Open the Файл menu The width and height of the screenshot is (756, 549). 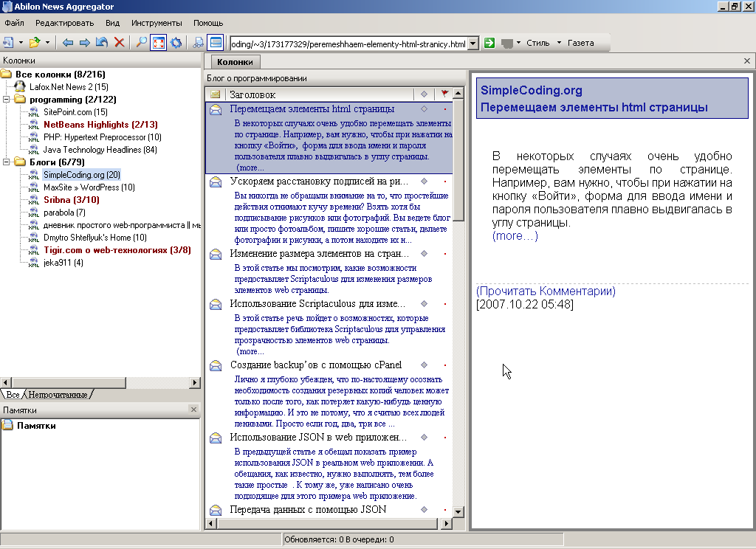click(x=15, y=23)
